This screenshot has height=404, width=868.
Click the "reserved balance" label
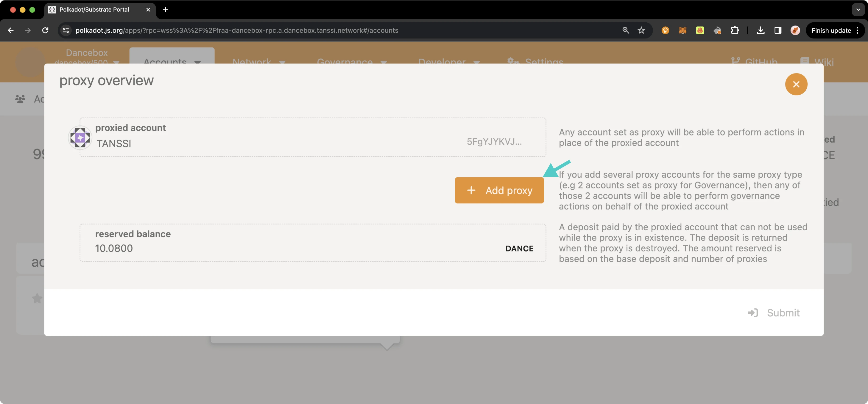coord(133,234)
